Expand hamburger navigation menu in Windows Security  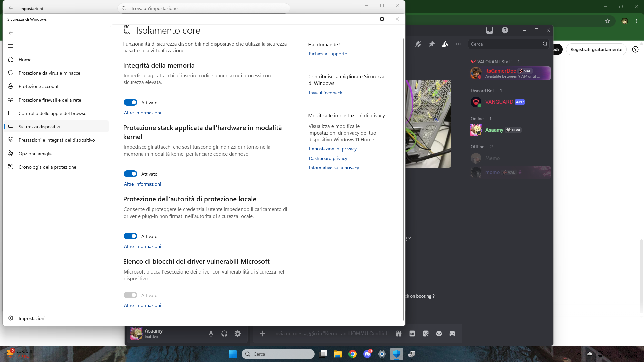click(x=11, y=46)
